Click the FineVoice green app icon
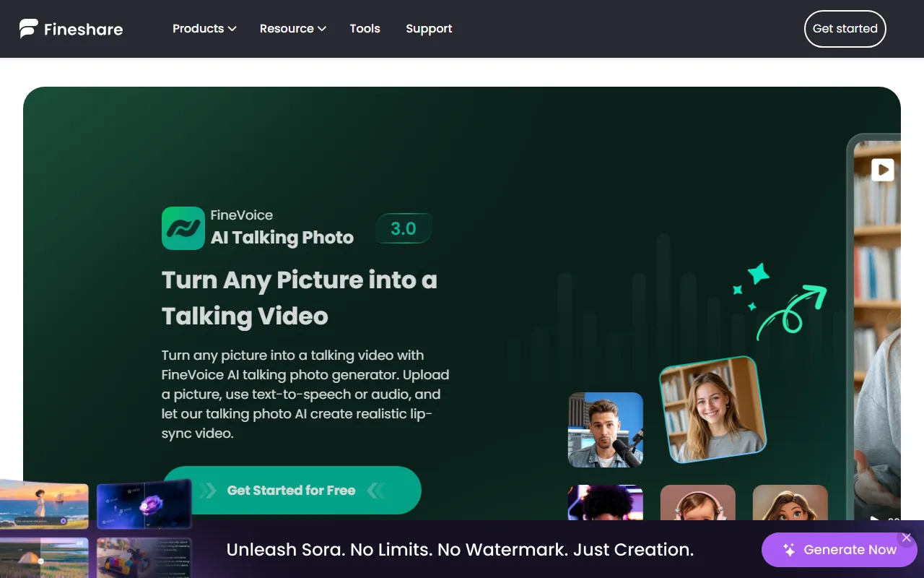Image resolution: width=924 pixels, height=578 pixels. click(x=183, y=228)
